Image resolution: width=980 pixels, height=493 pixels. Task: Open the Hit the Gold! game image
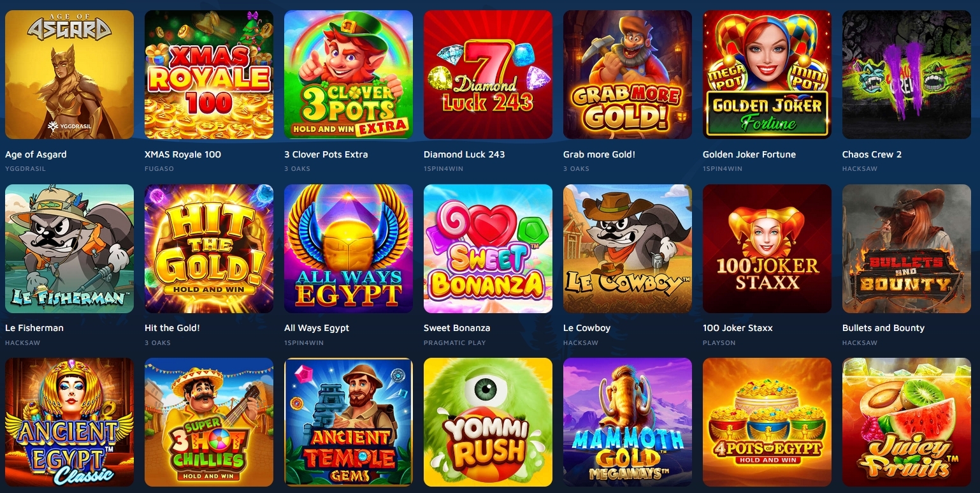[x=209, y=249]
